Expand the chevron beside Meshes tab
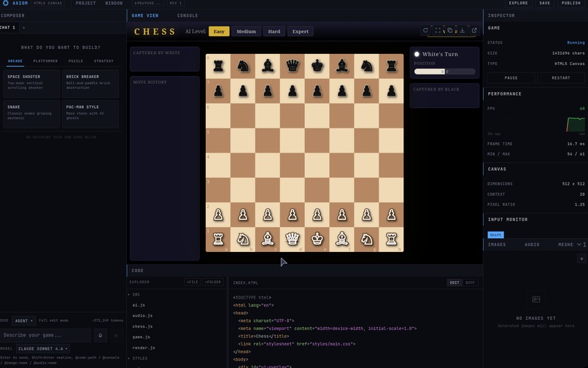The height and width of the screenshot is (368, 588). tap(579, 245)
